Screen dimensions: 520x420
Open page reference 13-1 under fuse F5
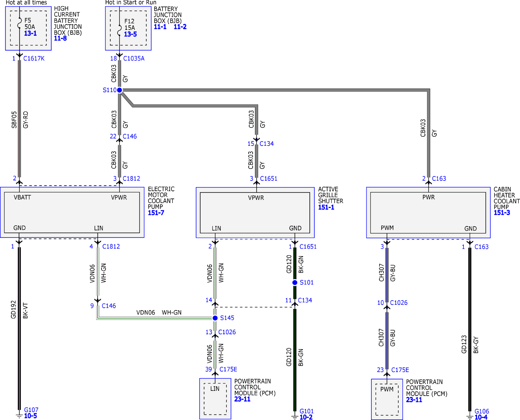pyautogui.click(x=30, y=33)
